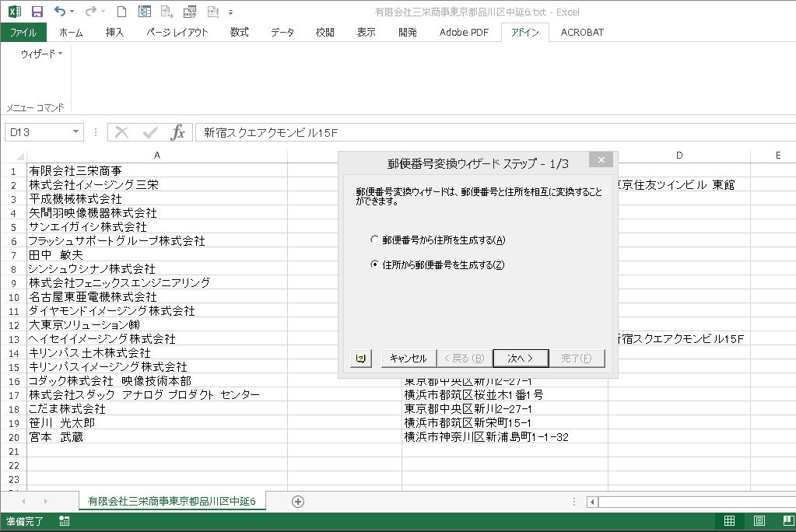Open the ファイル tab

coord(23,32)
